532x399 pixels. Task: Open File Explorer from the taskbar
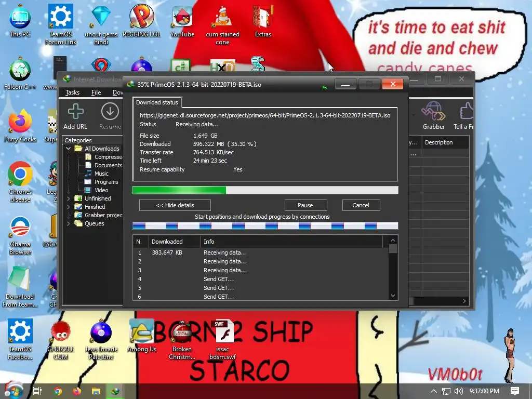(96, 391)
